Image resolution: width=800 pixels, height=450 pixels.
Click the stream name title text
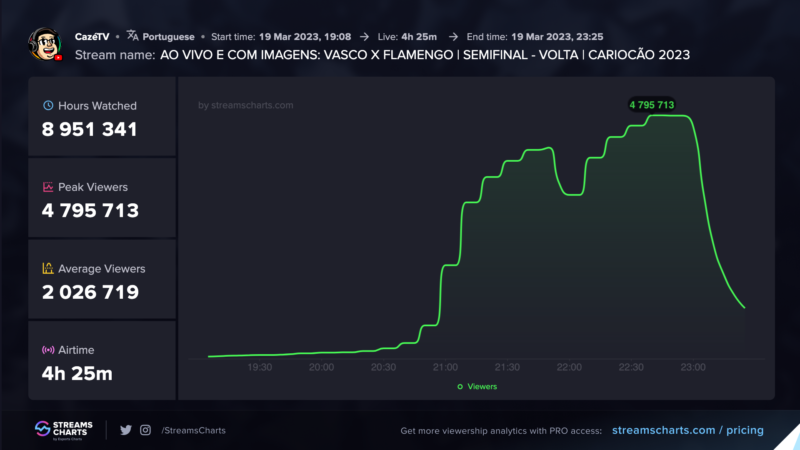424,54
